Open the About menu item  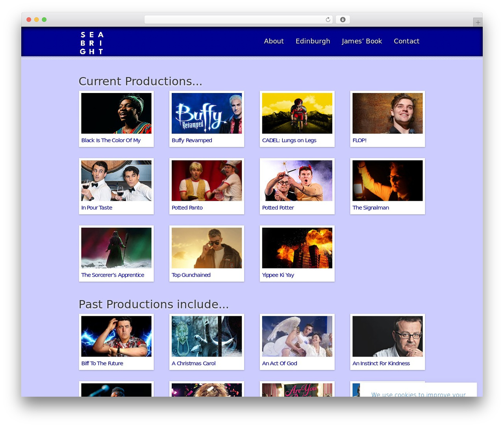(274, 41)
